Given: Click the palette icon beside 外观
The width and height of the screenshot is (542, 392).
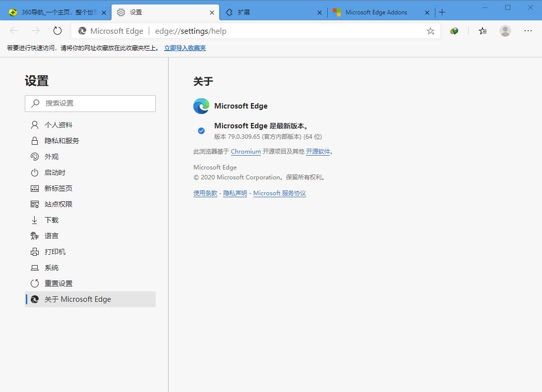Looking at the screenshot, I should 35,157.
